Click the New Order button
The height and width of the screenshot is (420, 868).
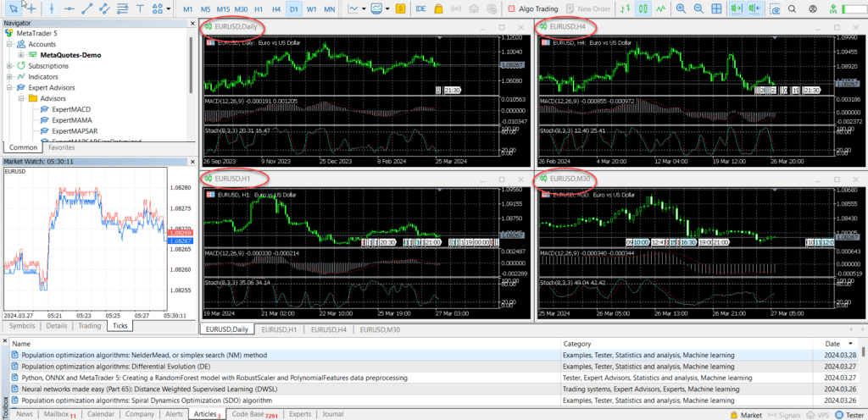[x=587, y=8]
